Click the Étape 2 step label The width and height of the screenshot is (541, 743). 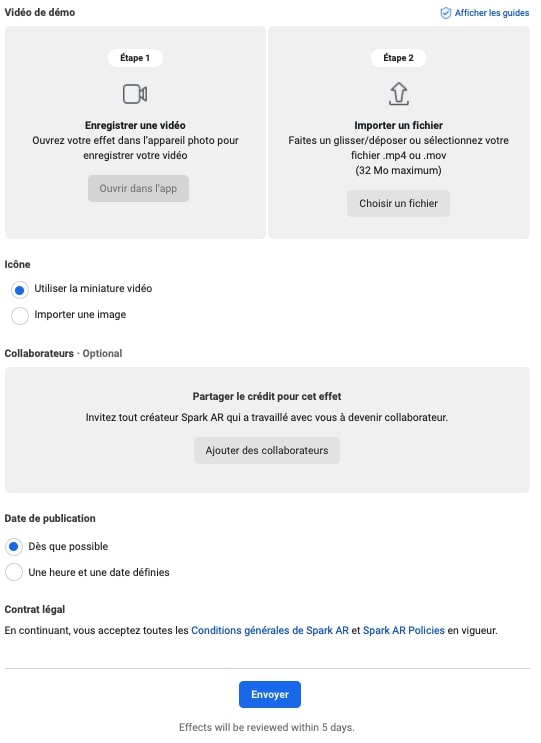point(398,58)
